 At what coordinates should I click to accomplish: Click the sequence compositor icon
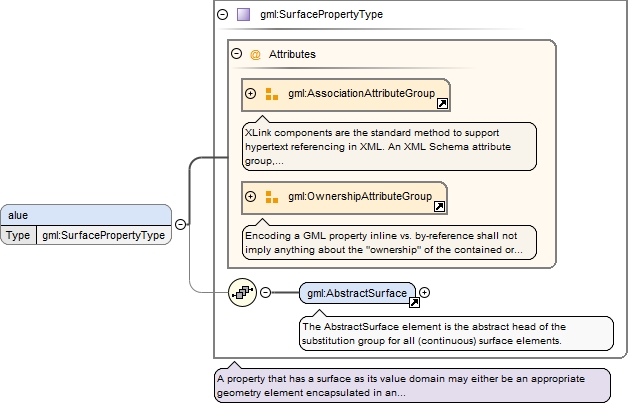242,293
